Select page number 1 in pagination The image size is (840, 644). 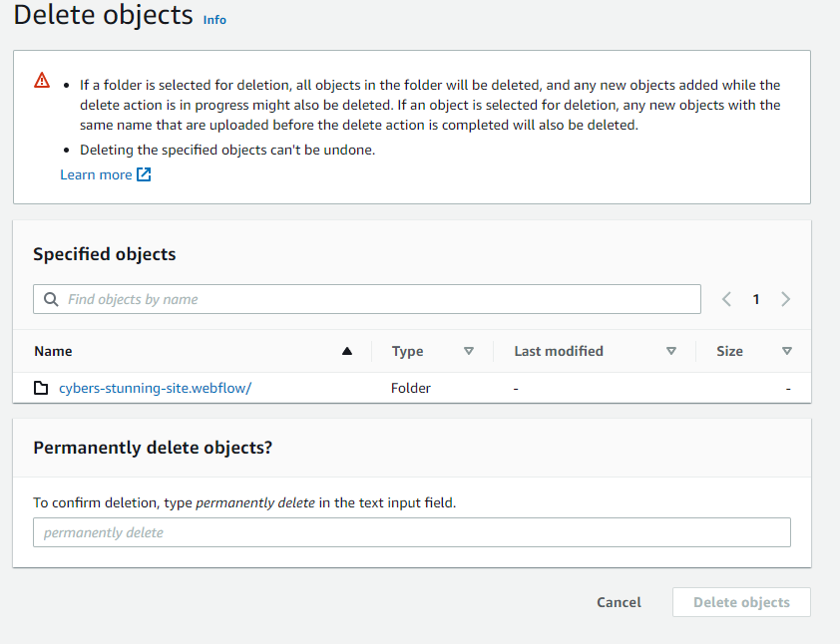coord(756,299)
